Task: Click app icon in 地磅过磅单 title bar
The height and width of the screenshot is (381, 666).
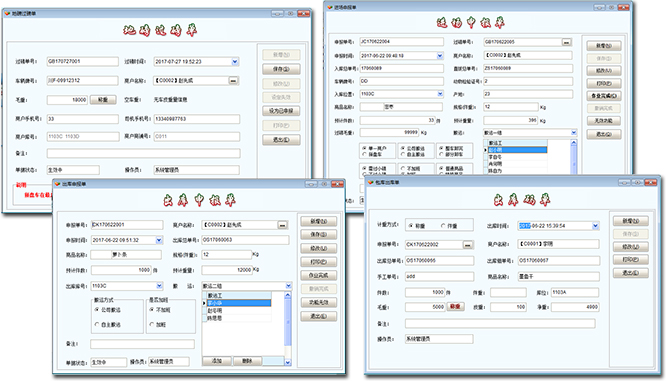Action: point(7,14)
